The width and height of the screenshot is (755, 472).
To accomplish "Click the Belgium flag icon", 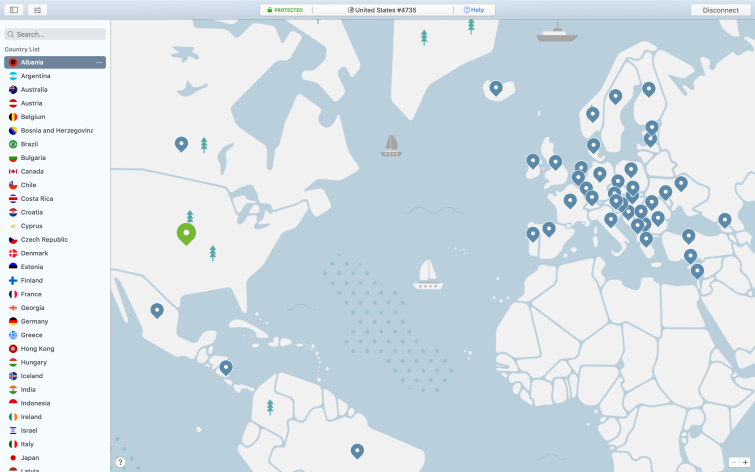I will coord(13,117).
